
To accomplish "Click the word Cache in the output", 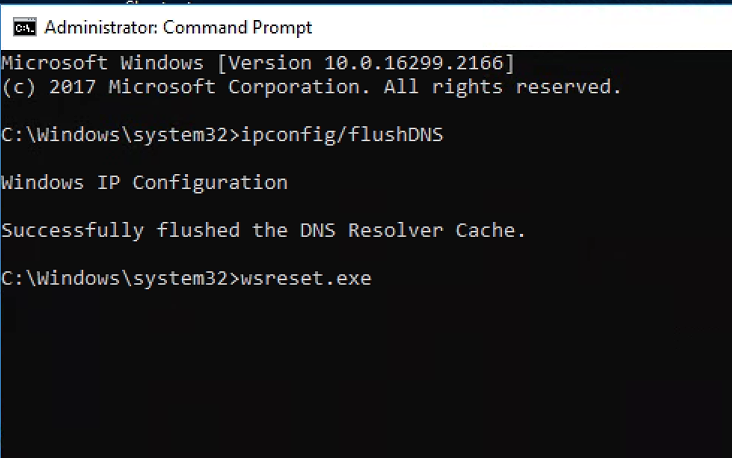I will click(x=486, y=230).
